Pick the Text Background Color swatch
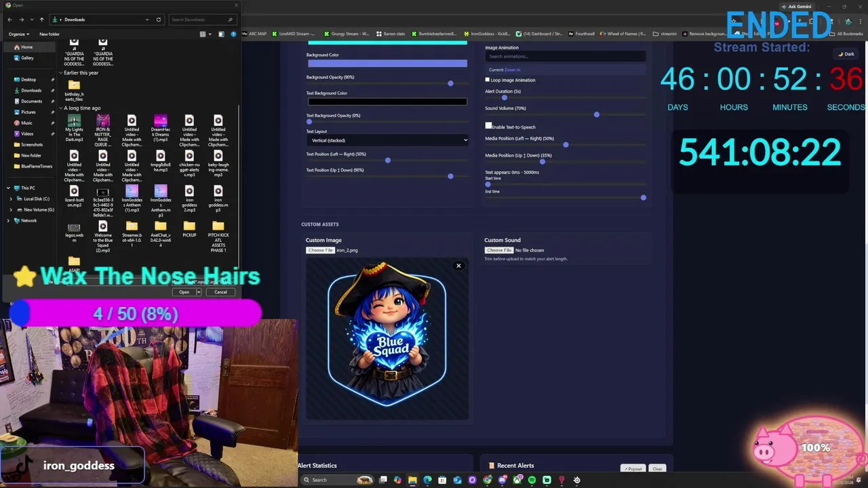 tap(387, 102)
